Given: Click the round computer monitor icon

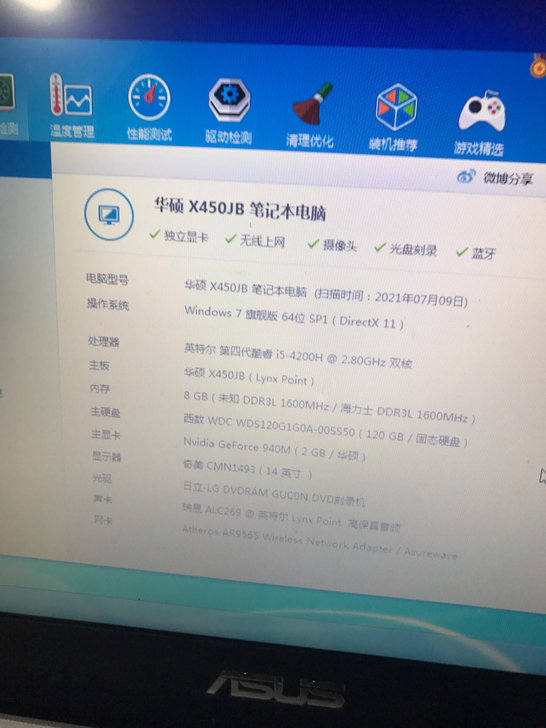Looking at the screenshot, I should point(109,214).
